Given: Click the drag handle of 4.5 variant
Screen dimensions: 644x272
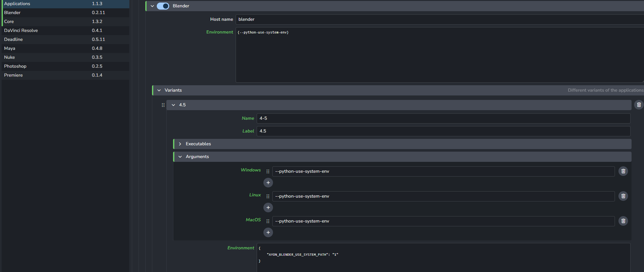Looking at the screenshot, I should point(163,105).
